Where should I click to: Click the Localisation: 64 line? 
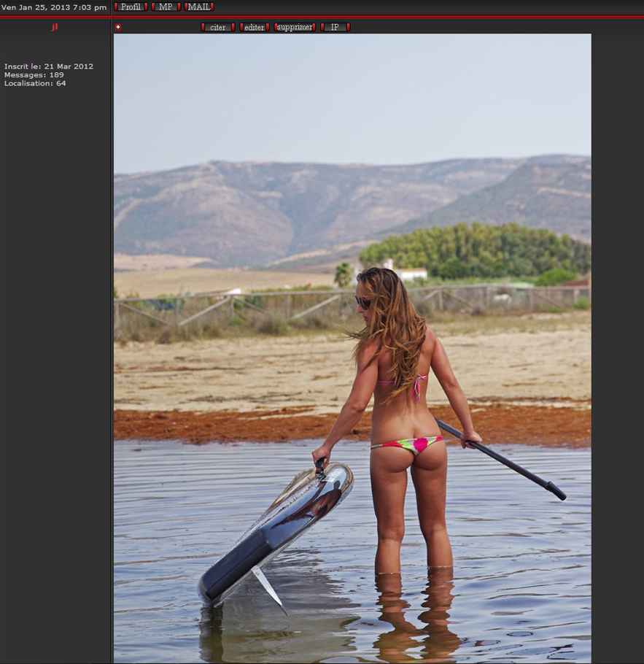point(35,83)
